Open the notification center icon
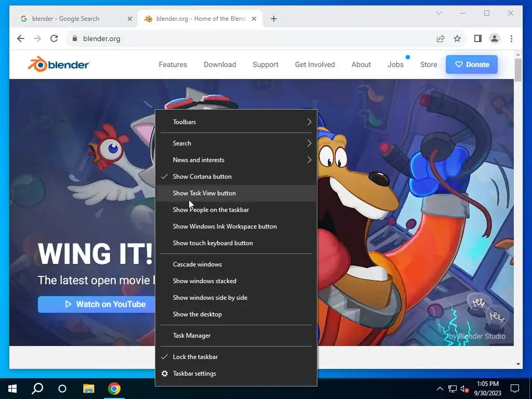Viewport: 532px width, 399px height. 515,389
